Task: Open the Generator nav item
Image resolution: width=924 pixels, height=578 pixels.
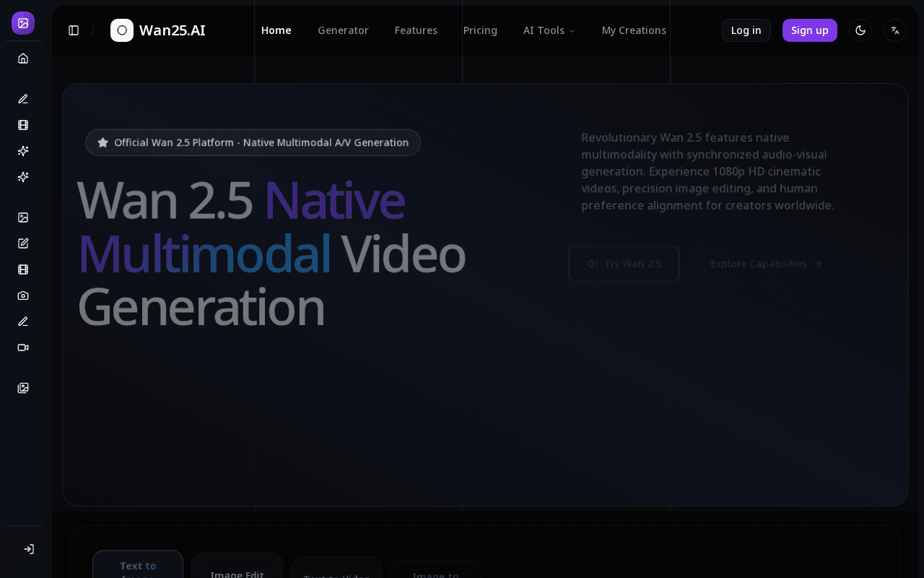Action: 343,30
